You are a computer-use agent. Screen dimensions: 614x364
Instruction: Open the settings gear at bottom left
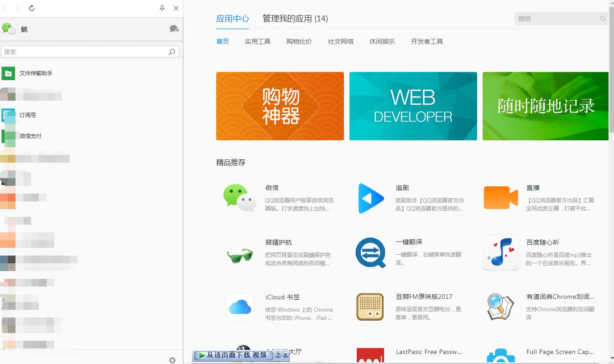pyautogui.click(x=172, y=360)
